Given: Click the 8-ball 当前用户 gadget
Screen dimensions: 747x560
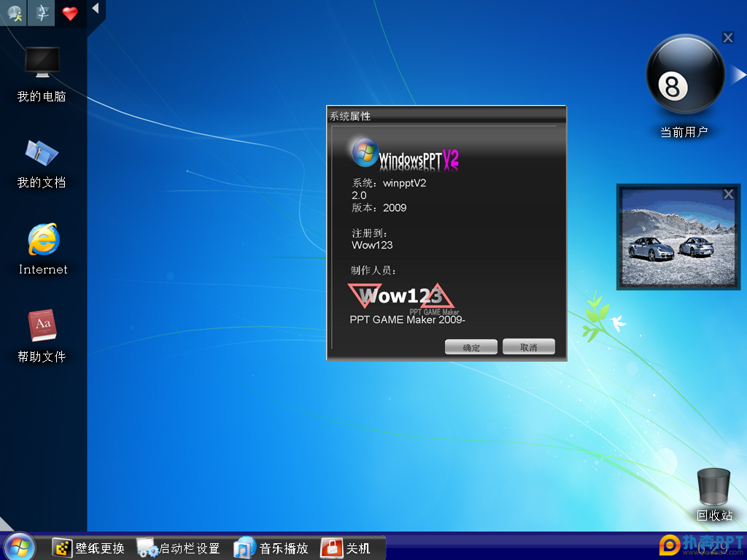Looking at the screenshot, I should tap(686, 74).
